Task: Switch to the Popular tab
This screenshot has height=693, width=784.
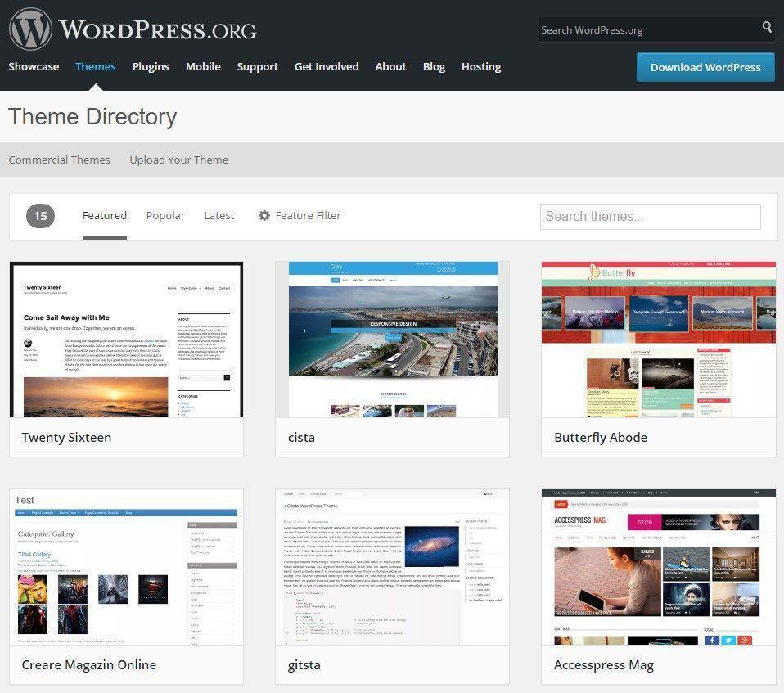Action: tap(165, 216)
